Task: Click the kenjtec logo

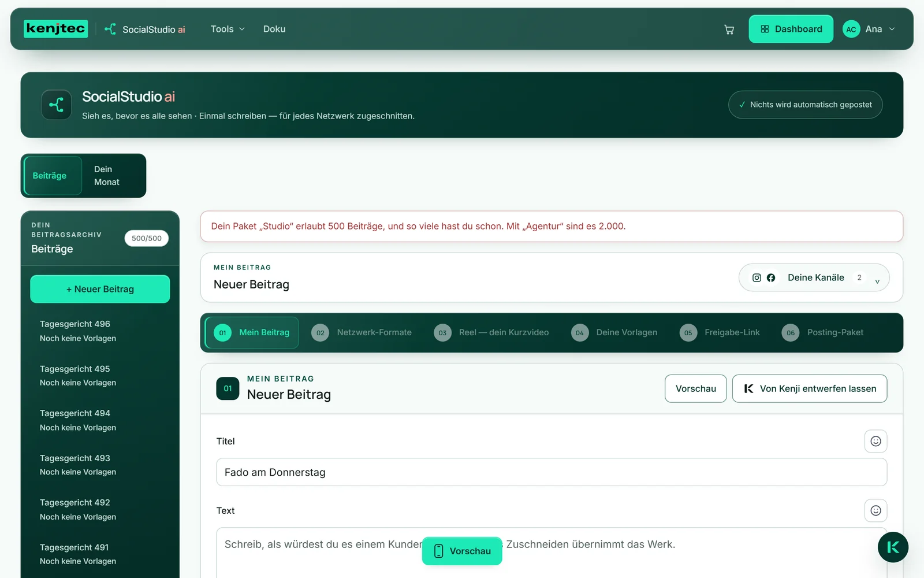Action: 55,29
